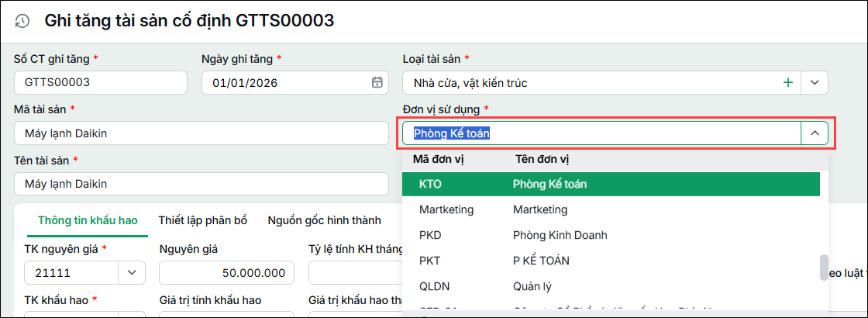Go to the Nguồn gốc hình thành tab
This screenshot has height=318, width=868.
325,220
